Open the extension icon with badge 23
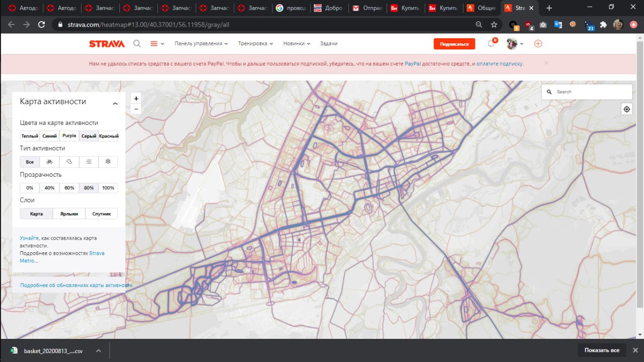 click(x=589, y=25)
